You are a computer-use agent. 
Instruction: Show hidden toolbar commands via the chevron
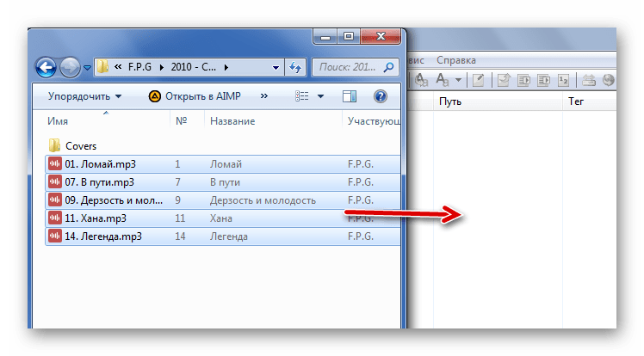tap(263, 96)
